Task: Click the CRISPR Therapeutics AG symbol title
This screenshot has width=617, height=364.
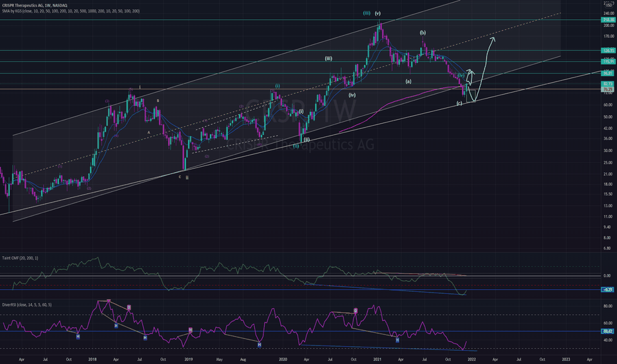Action: [34, 5]
